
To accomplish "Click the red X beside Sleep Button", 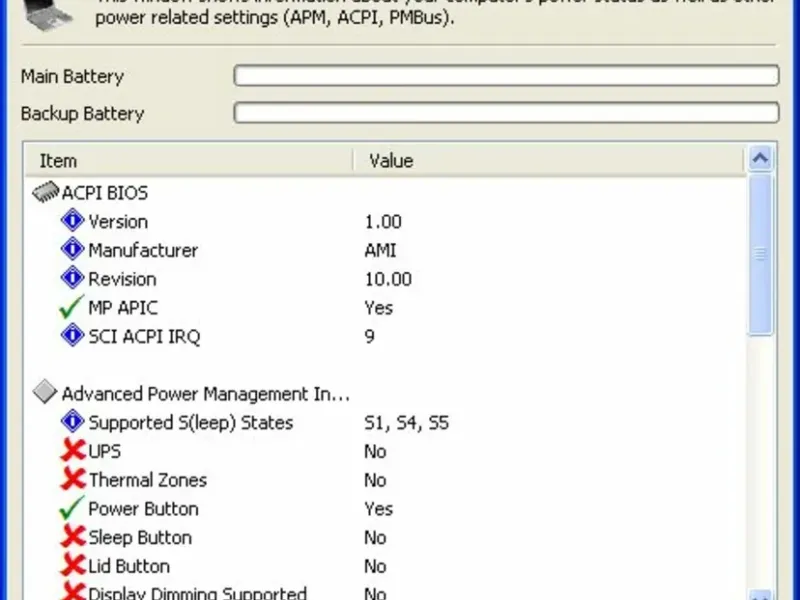I will coord(73,537).
